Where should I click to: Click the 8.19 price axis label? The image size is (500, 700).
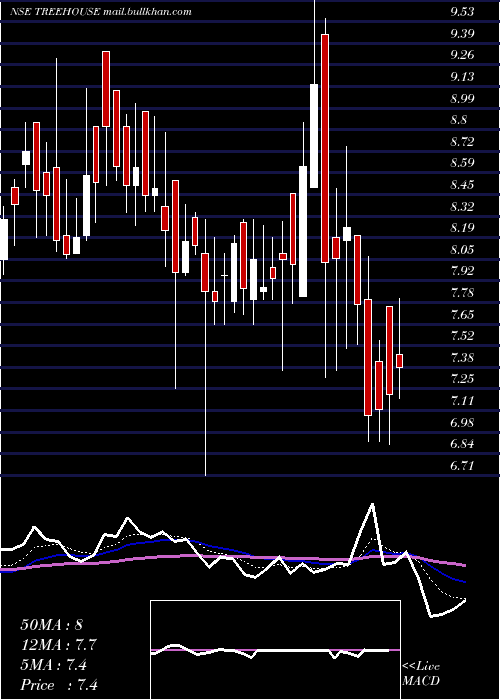coord(462,228)
